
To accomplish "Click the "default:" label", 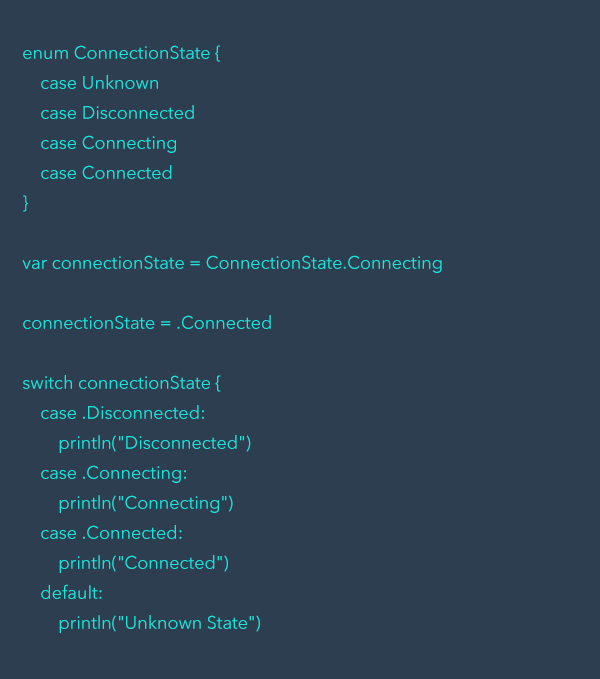I will pyautogui.click(x=71, y=593).
